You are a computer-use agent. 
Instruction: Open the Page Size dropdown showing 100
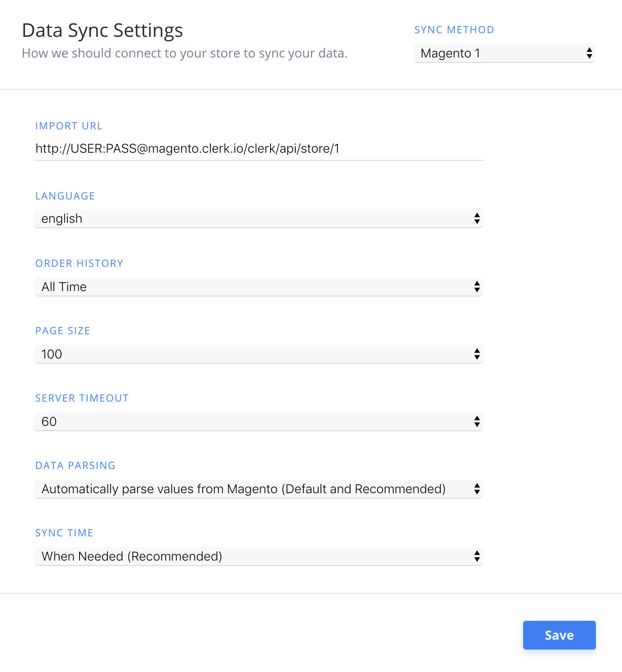click(252, 354)
